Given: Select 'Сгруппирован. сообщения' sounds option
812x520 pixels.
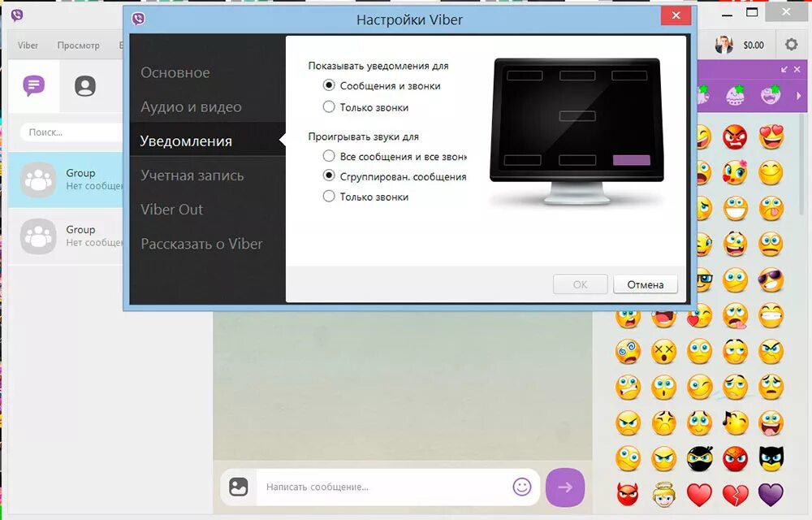Looking at the screenshot, I should point(395,176).
